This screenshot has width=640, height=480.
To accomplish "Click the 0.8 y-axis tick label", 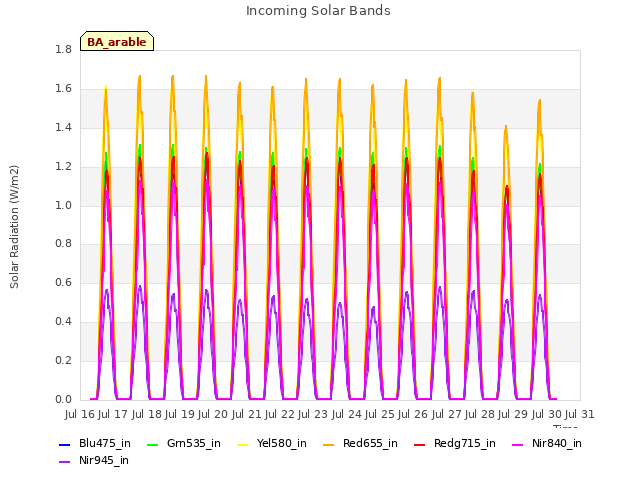I will click(x=63, y=244).
